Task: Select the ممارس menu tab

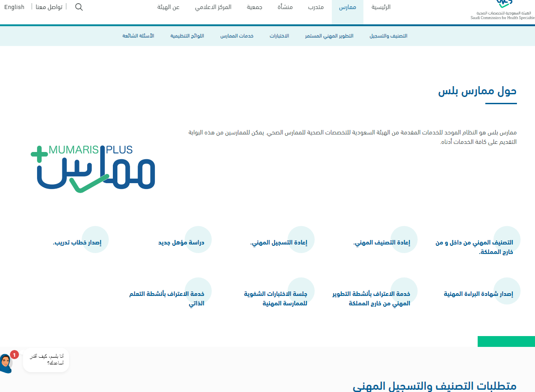Action: [x=347, y=7]
